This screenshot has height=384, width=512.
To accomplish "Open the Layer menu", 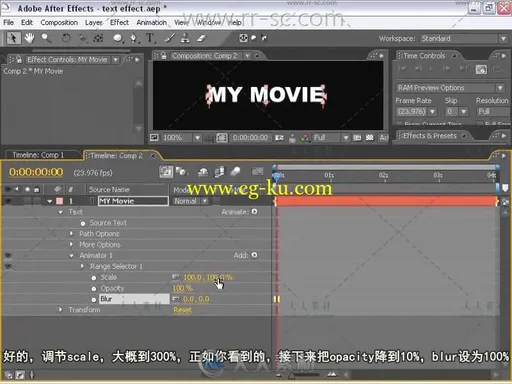I will [94, 23].
